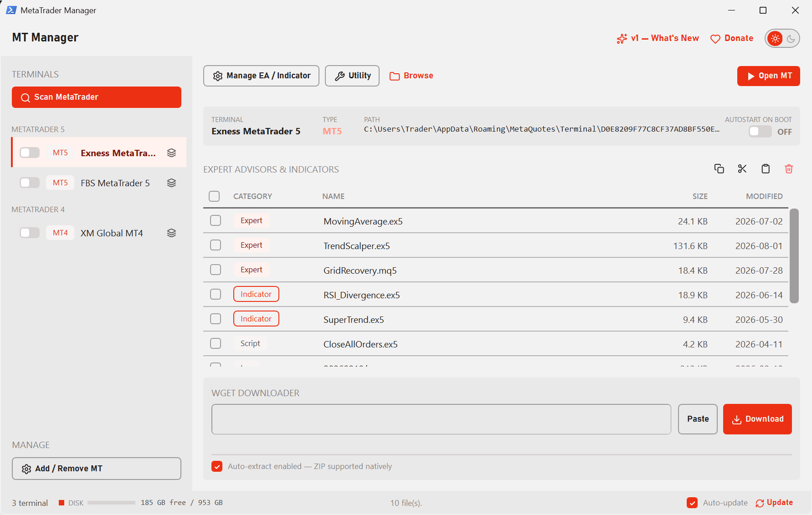Sort by CATEGORY column header
Image resolution: width=812 pixels, height=515 pixels.
[x=252, y=196]
